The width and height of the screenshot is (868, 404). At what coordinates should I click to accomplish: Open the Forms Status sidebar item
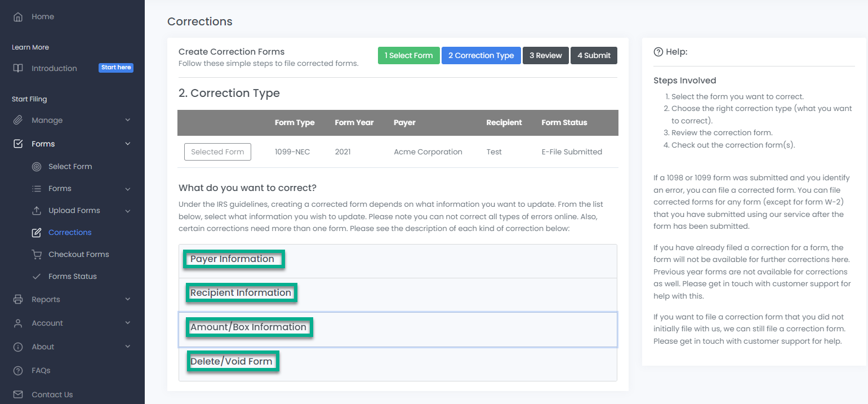click(x=72, y=276)
